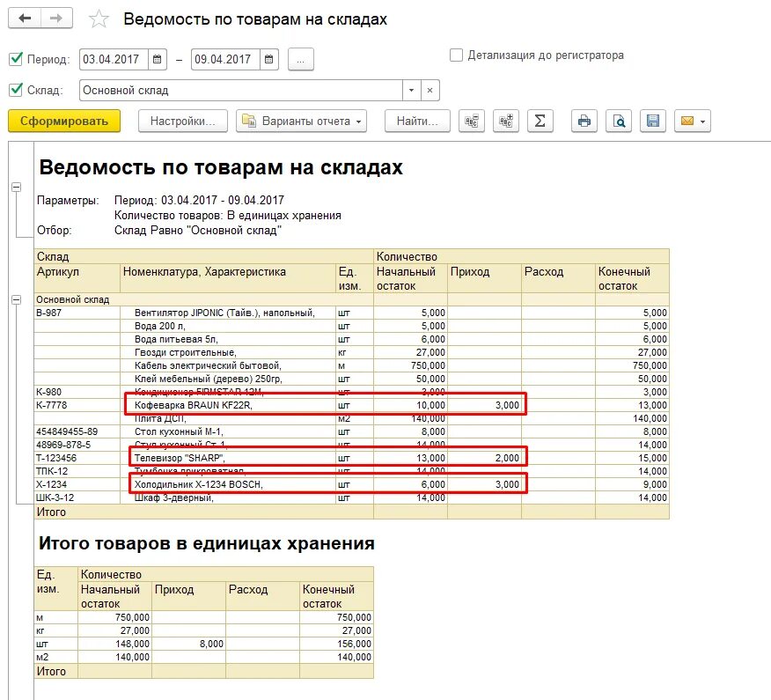Click the forward navigation arrow

pos(56,18)
